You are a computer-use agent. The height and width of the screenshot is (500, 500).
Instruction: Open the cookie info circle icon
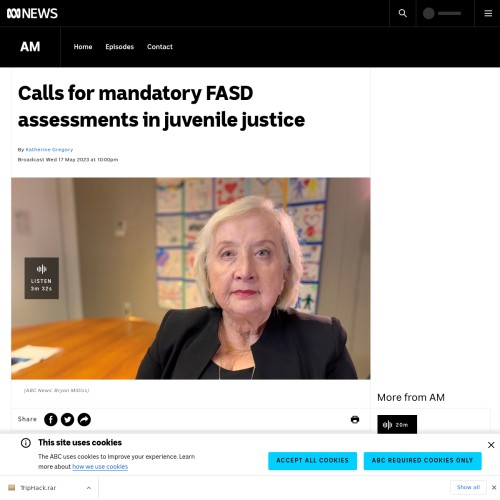(26, 443)
